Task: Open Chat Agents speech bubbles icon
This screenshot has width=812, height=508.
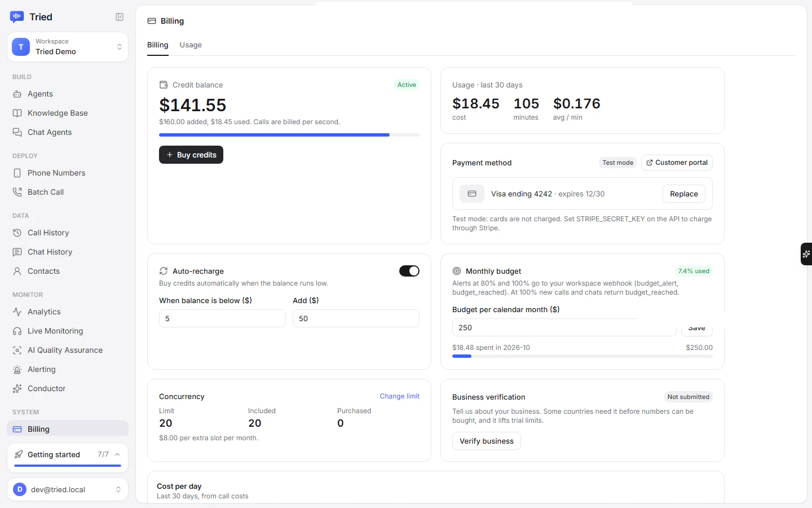Action: tap(17, 133)
